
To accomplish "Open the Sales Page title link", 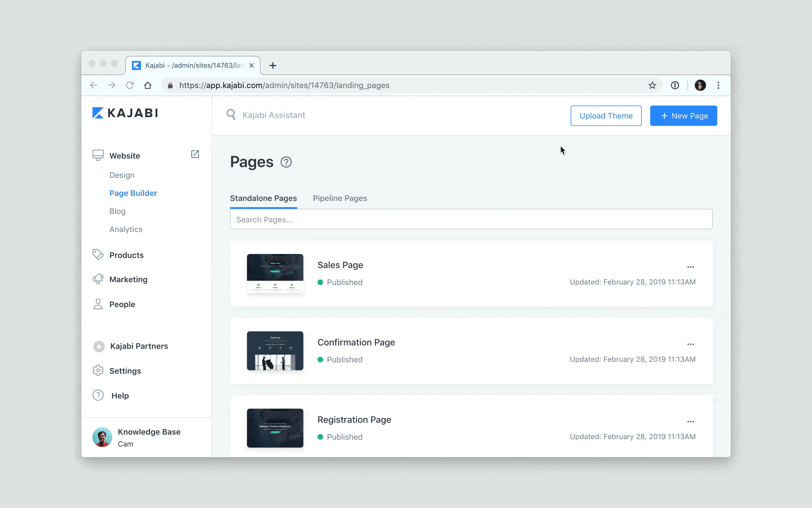I will (x=340, y=265).
